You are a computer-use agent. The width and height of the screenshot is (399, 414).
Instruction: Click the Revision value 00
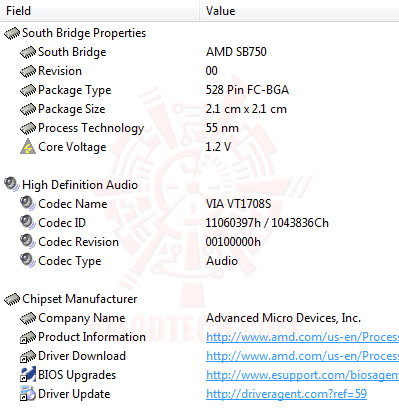click(x=212, y=71)
